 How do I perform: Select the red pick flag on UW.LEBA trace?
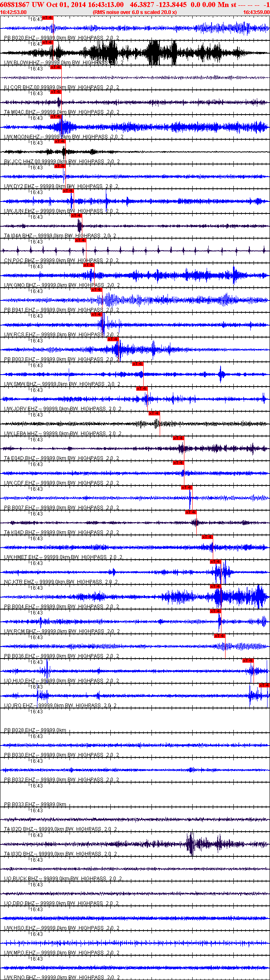click(154, 413)
